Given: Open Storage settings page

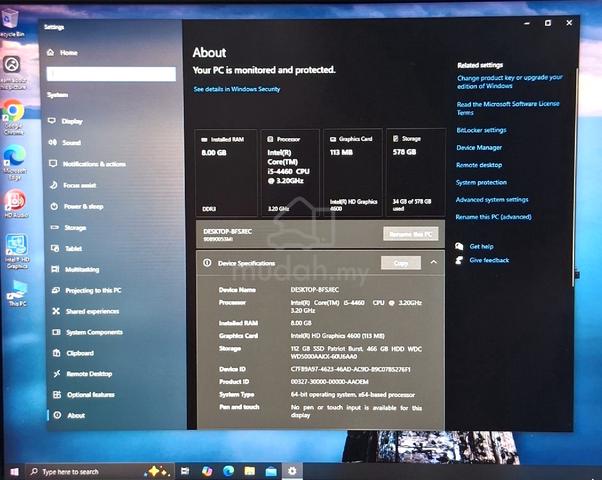Looking at the screenshot, I should click(68, 227).
